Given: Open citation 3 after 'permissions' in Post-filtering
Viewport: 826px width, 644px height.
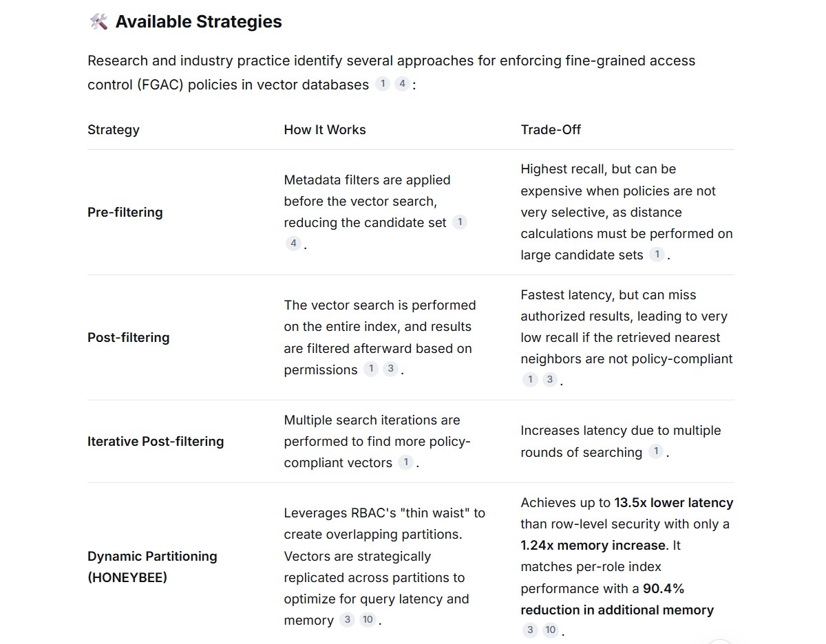Looking at the screenshot, I should tap(390, 369).
